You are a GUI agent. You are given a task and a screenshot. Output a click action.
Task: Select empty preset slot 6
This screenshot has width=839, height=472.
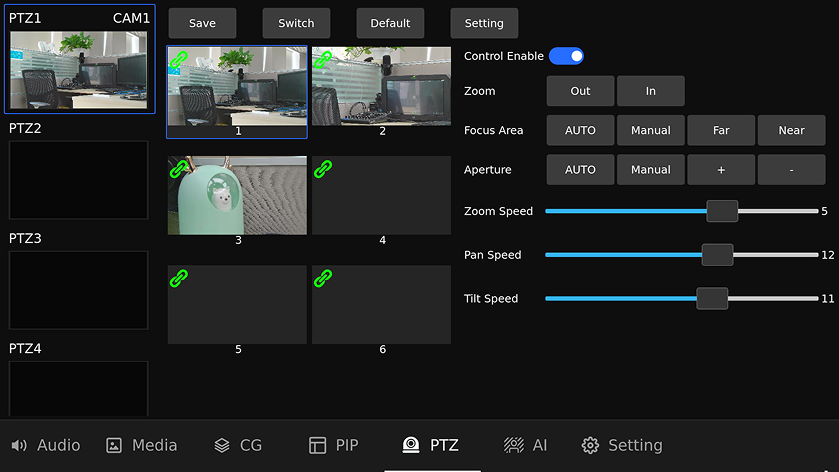coord(382,304)
